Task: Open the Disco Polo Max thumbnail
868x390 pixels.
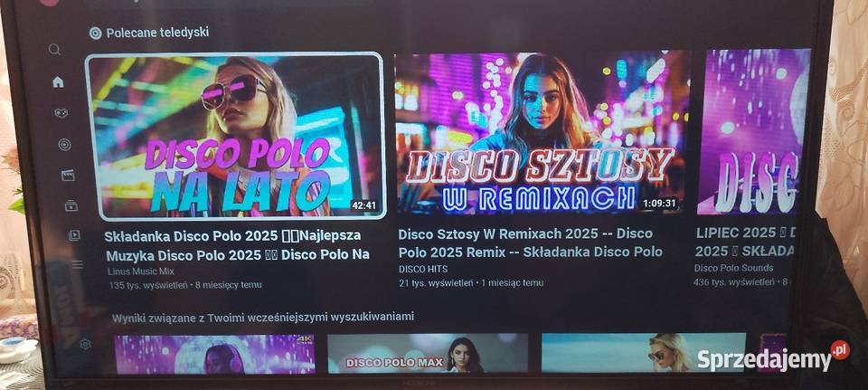Action: click(x=428, y=353)
